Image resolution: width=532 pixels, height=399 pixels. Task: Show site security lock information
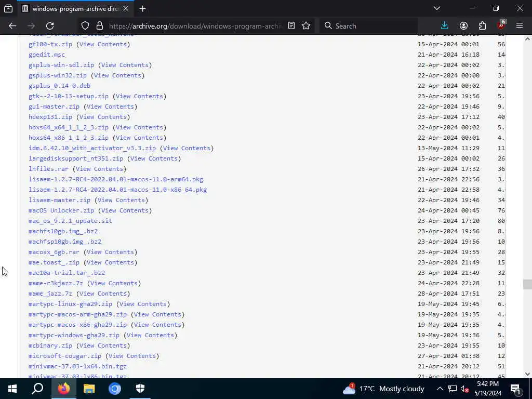click(x=99, y=26)
